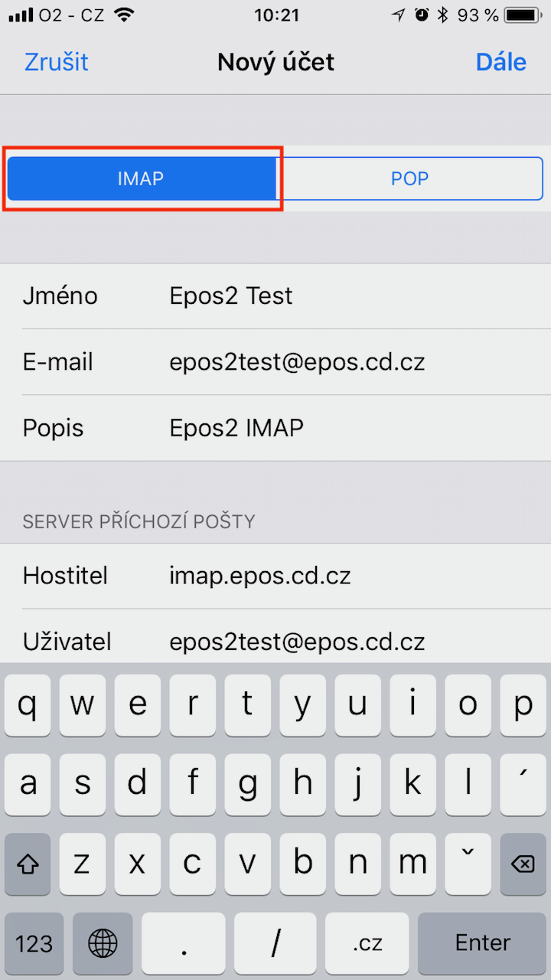Viewport: 551px width, 980px height.
Task: Select the IMAP account type
Action: pyautogui.click(x=141, y=178)
